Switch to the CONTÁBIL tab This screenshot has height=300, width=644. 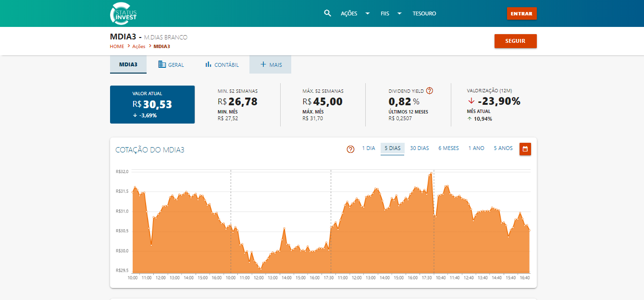coord(222,64)
